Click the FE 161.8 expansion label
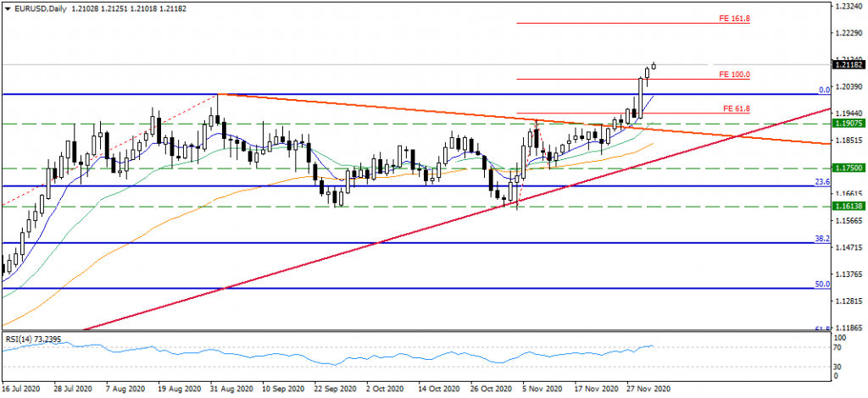The image size is (868, 398). coord(735,18)
